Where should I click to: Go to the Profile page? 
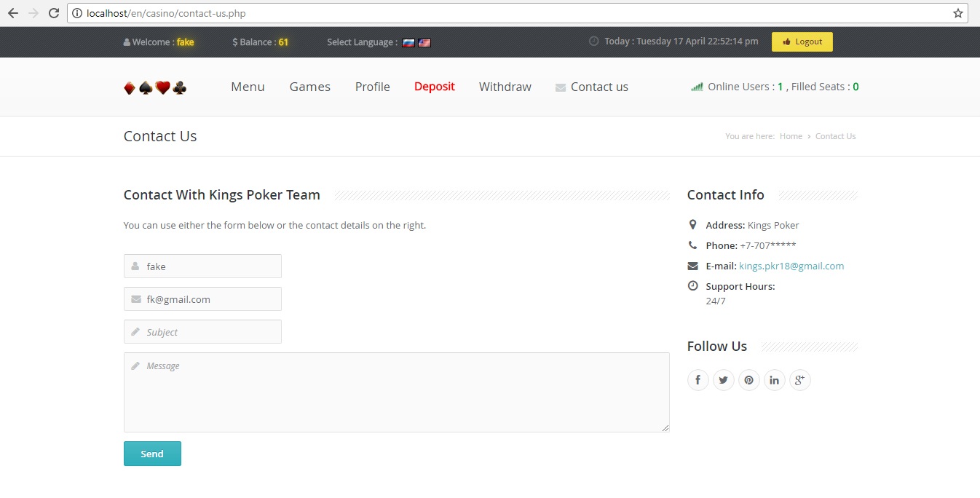[373, 87]
